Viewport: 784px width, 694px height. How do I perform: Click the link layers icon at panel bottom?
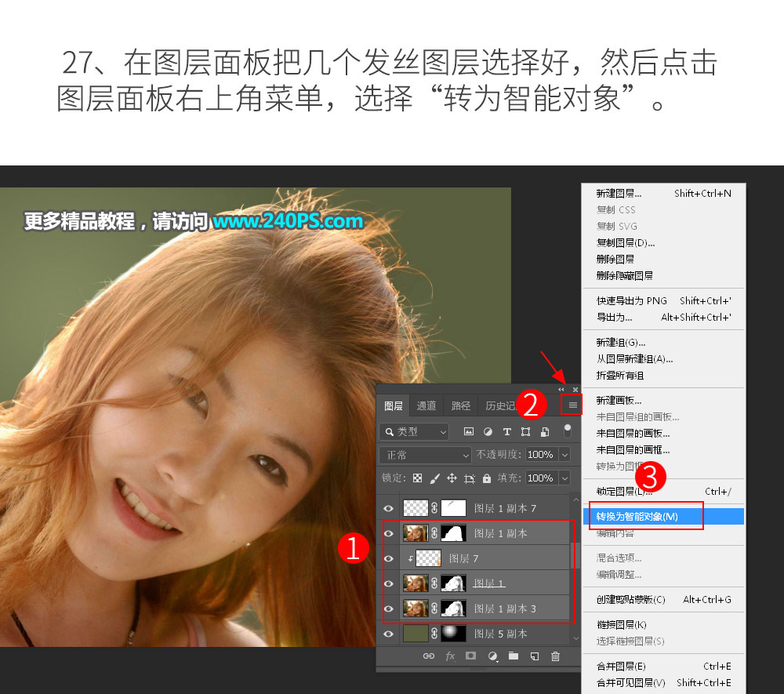429,656
